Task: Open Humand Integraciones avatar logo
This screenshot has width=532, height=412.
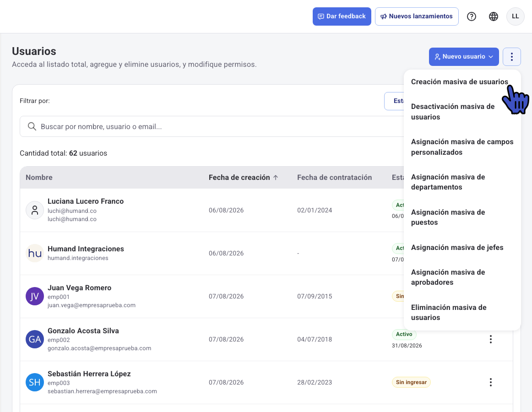Action: pyautogui.click(x=35, y=253)
